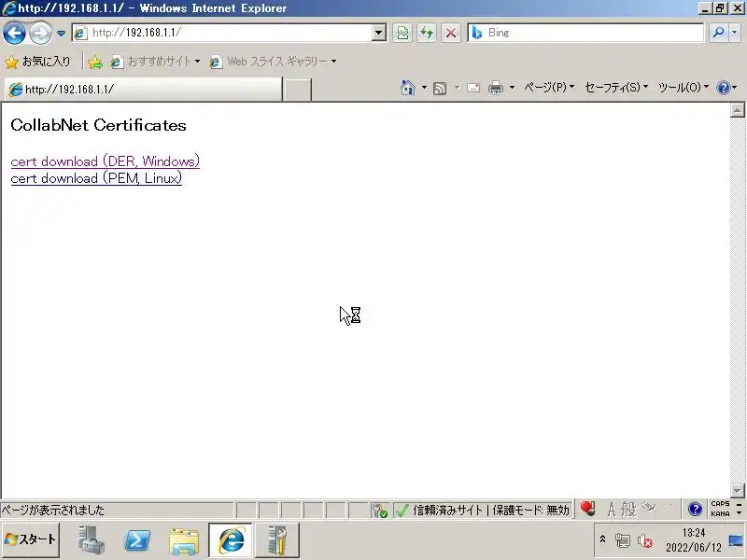Click Show desktop button in tray
Viewport: 747px width, 560px height.
coord(736,540)
